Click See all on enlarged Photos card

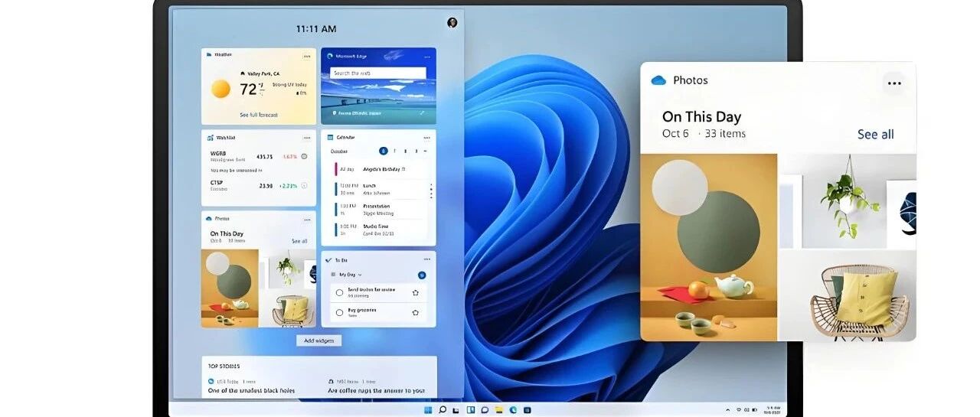(876, 135)
